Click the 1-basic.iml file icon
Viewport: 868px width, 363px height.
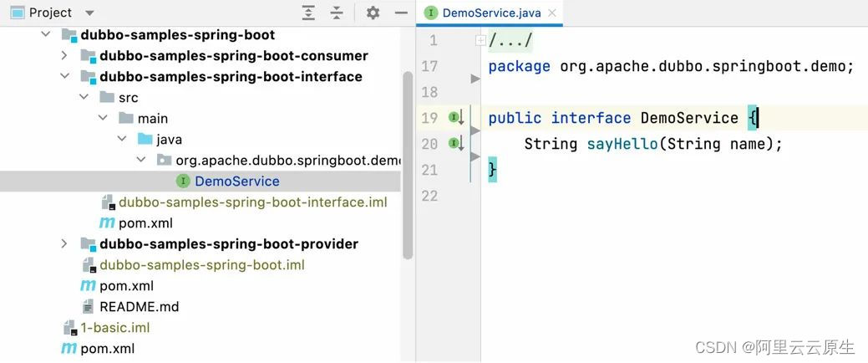[69, 328]
